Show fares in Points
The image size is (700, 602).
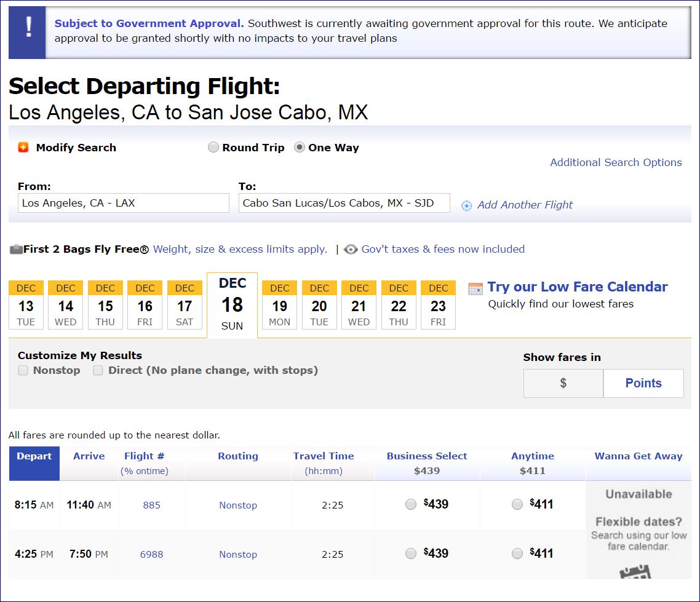point(643,383)
